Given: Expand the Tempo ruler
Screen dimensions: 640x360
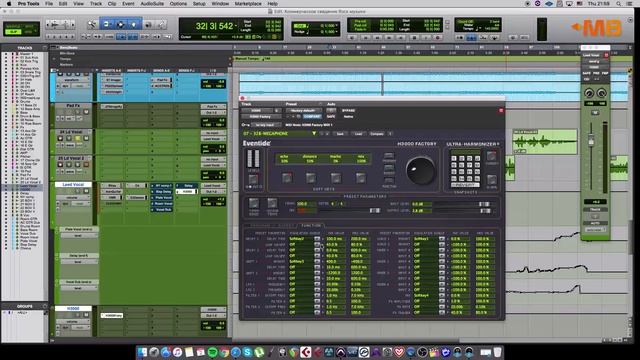Looking at the screenshot, I should pyautogui.click(x=54, y=59).
